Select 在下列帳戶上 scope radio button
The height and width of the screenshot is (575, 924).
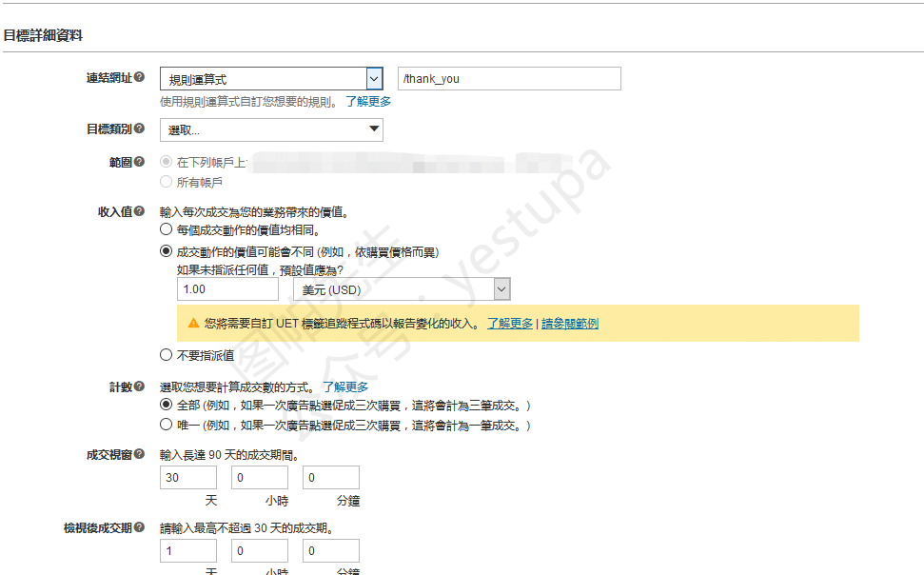(x=167, y=161)
